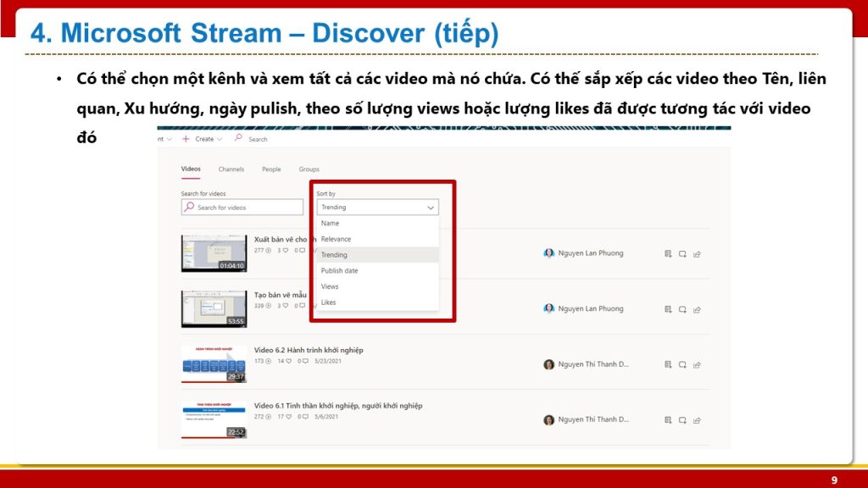Screen dimensions: 868x488
Task: Click the date 5/23/2021 on Video 6.2
Action: point(328,361)
